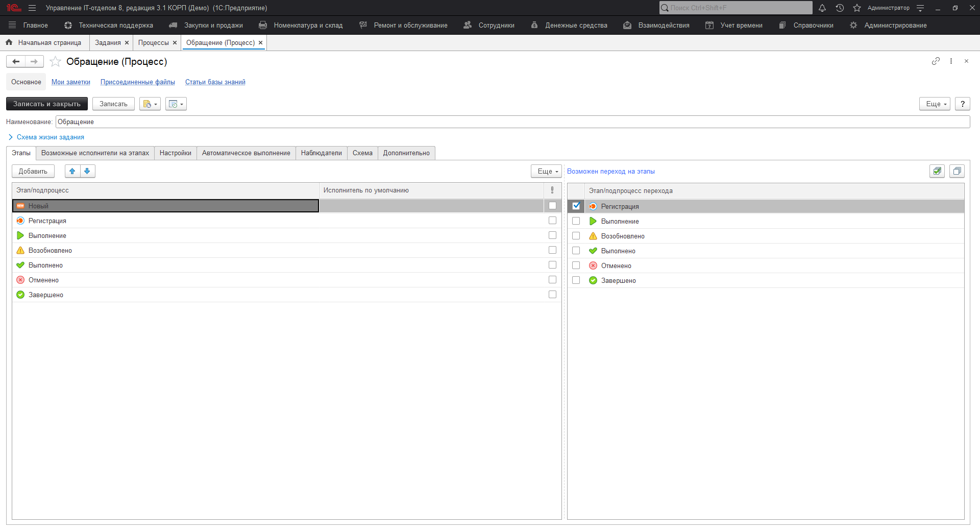Click the favorites star next to Обращение title

(x=55, y=61)
